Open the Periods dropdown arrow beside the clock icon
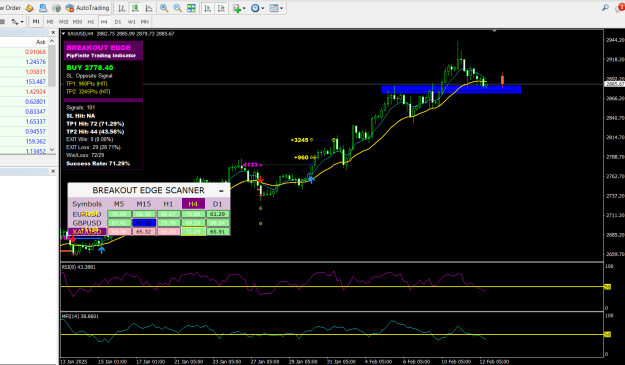 263,8
